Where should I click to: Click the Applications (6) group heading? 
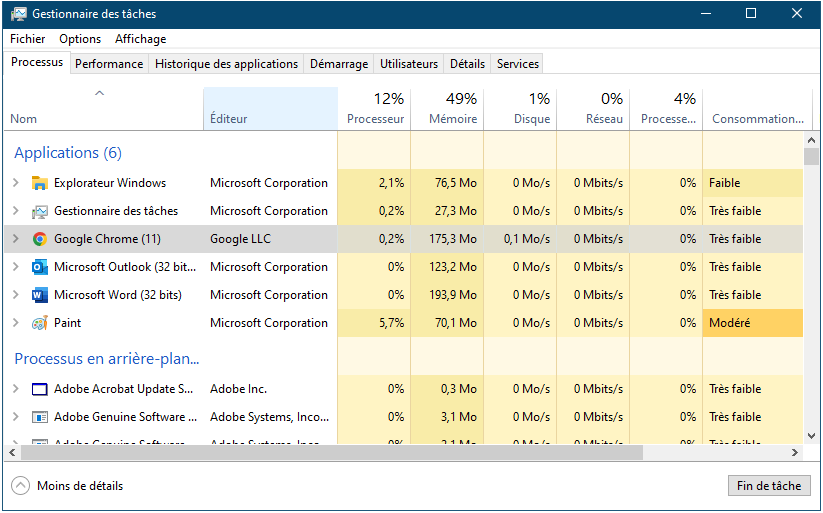tap(68, 153)
